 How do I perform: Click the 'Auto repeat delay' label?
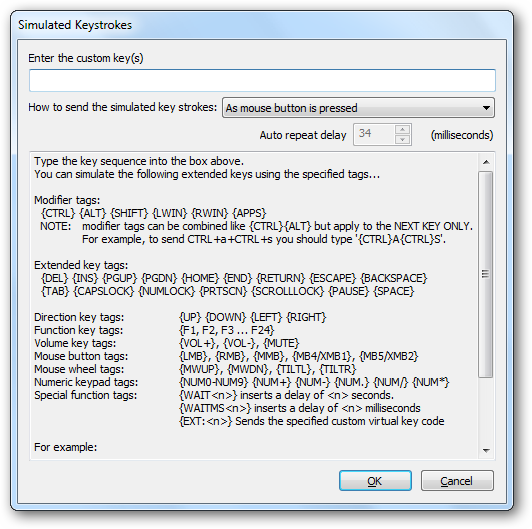point(303,135)
